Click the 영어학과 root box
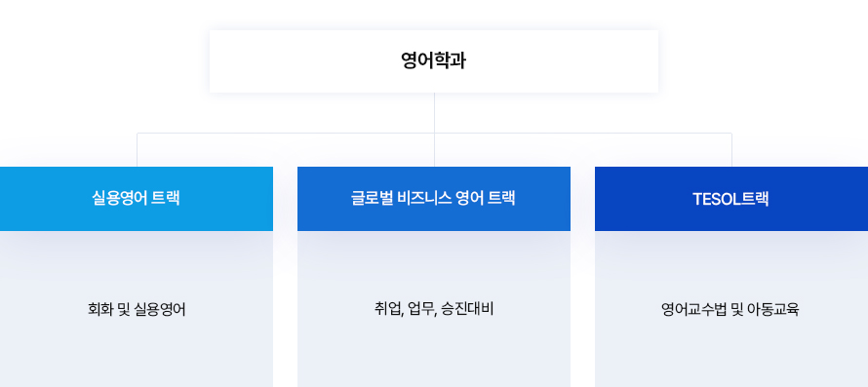 [x=434, y=60]
